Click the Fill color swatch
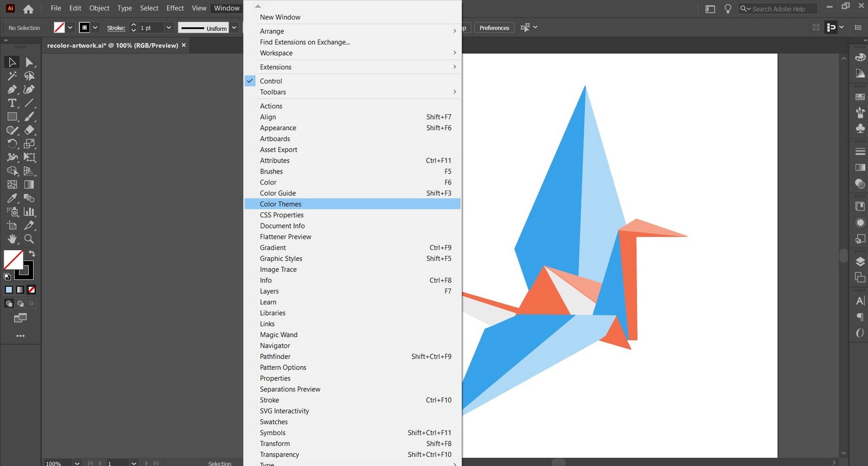This screenshot has width=868, height=466. (x=14, y=260)
